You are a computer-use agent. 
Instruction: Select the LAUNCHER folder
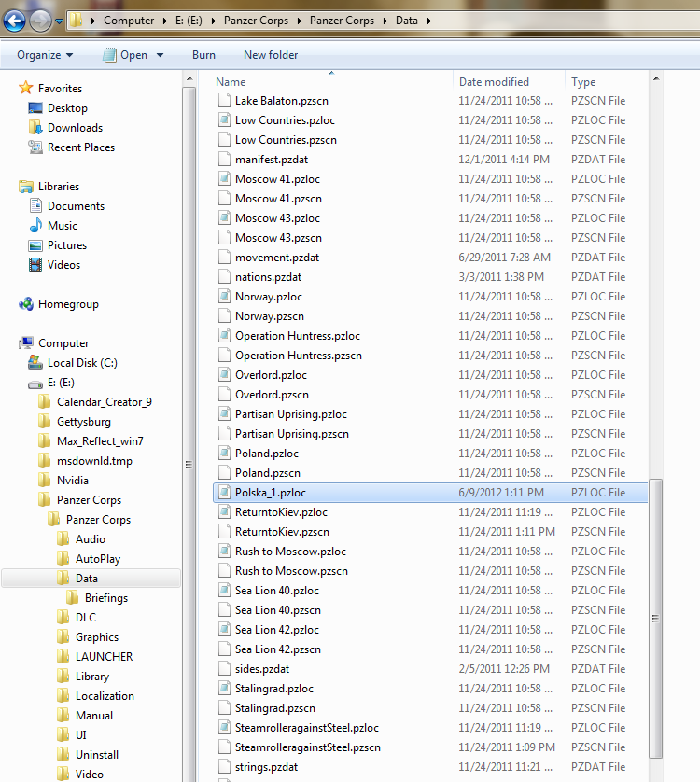(x=104, y=657)
